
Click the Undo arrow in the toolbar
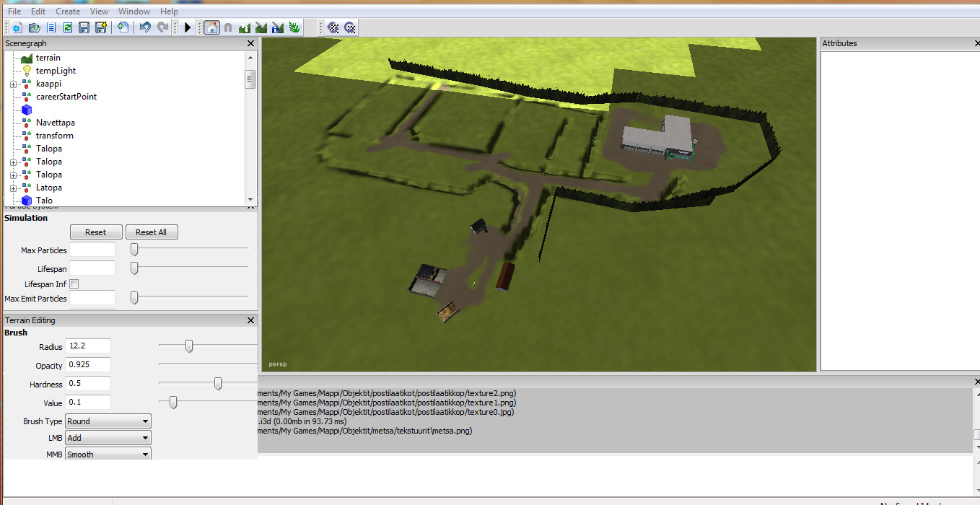145,27
